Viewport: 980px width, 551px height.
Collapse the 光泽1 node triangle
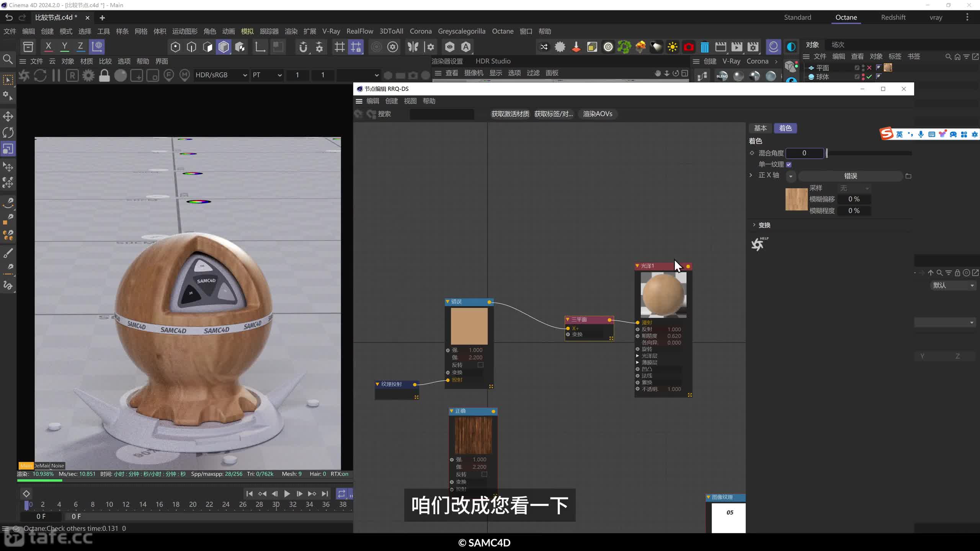click(x=637, y=266)
